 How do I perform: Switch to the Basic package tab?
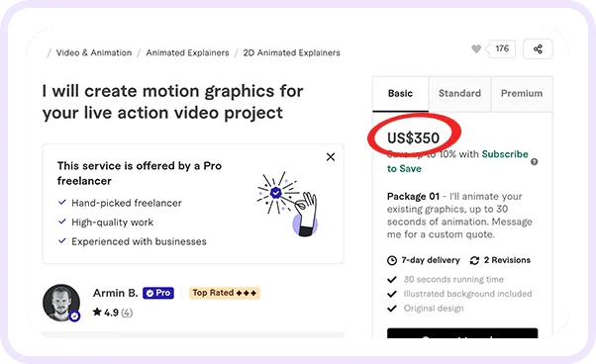[400, 93]
